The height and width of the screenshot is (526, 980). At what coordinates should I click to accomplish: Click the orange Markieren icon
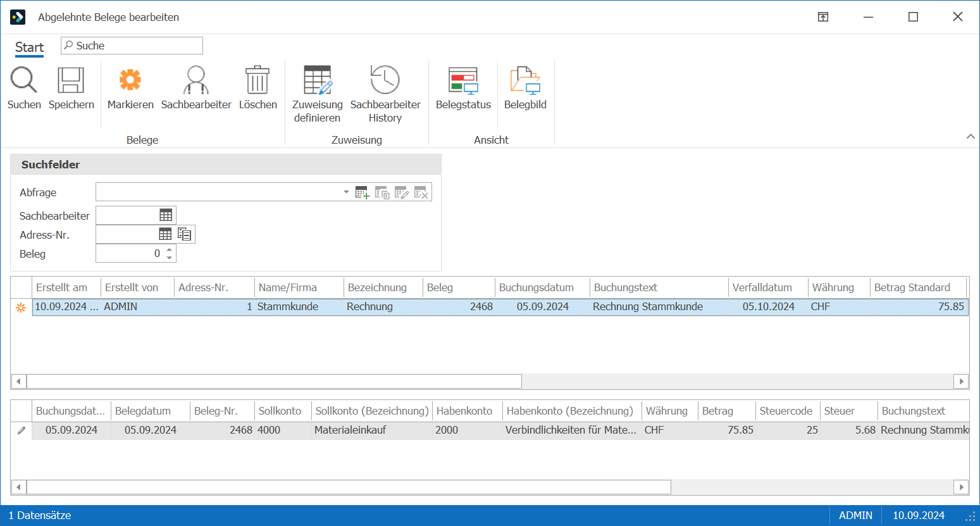click(x=130, y=80)
